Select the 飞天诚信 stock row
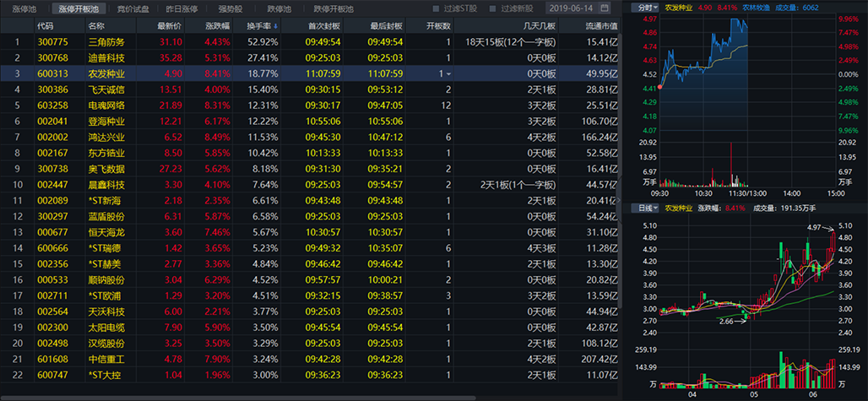 [x=309, y=89]
